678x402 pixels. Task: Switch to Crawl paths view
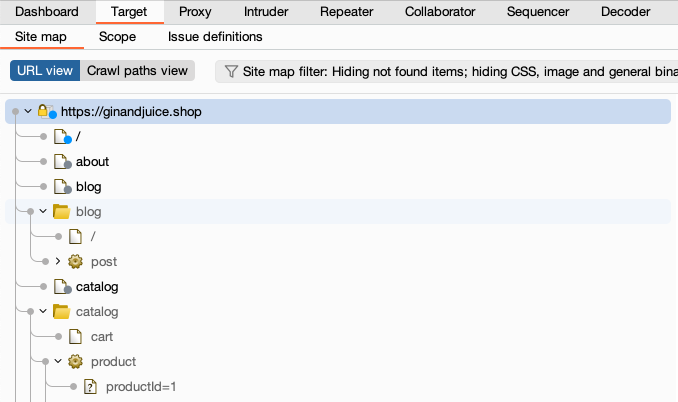click(x=137, y=71)
